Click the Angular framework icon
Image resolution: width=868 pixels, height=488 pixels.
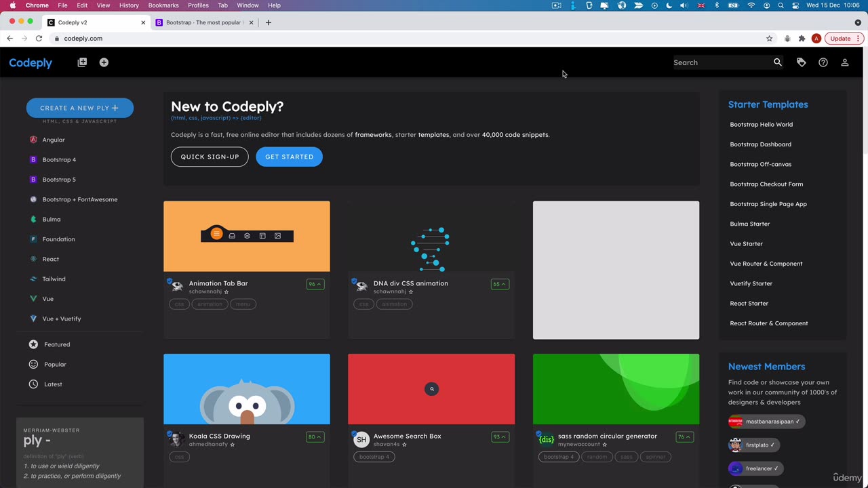[x=33, y=140]
